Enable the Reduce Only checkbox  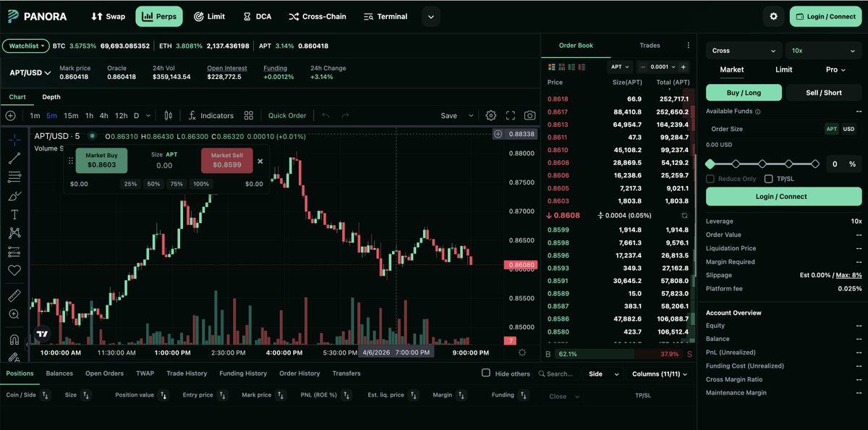coord(710,179)
